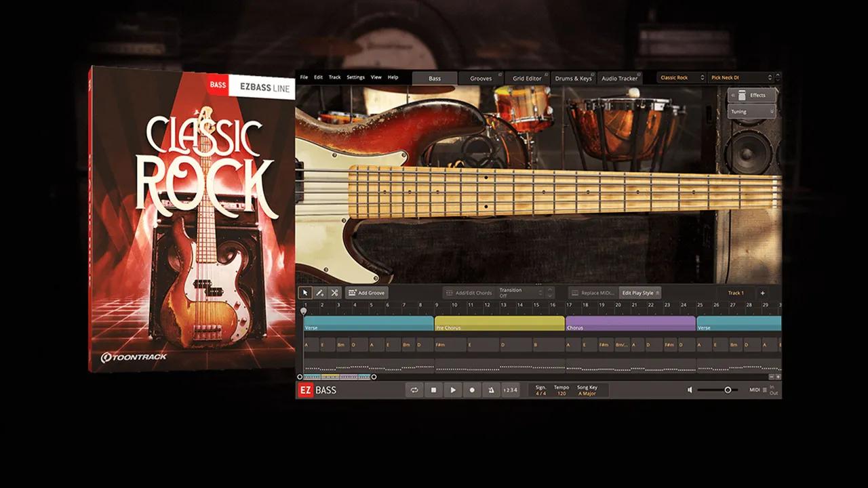
Task: Click the Add Groove button
Action: [x=366, y=293]
